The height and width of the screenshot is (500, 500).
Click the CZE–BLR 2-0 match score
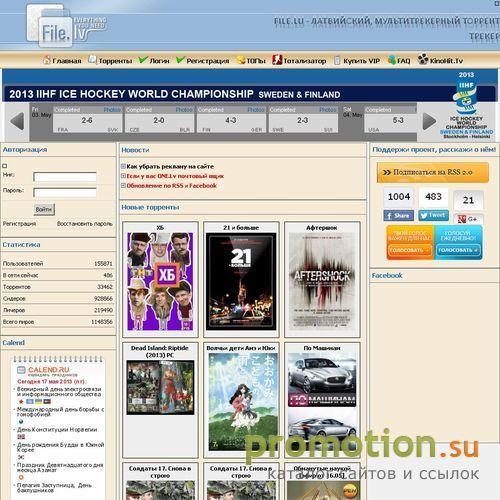coord(159,120)
